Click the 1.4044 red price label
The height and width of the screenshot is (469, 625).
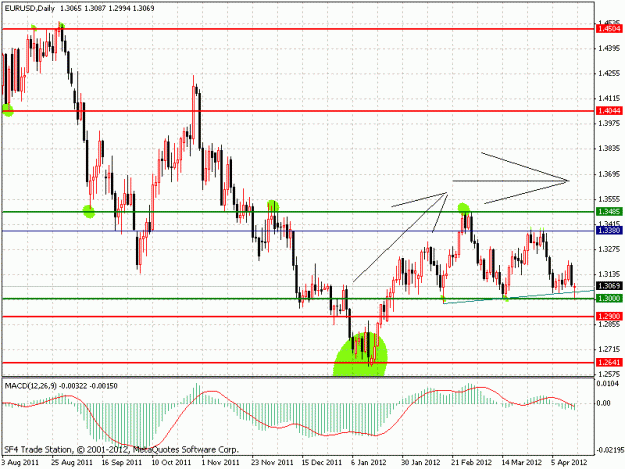click(609, 111)
